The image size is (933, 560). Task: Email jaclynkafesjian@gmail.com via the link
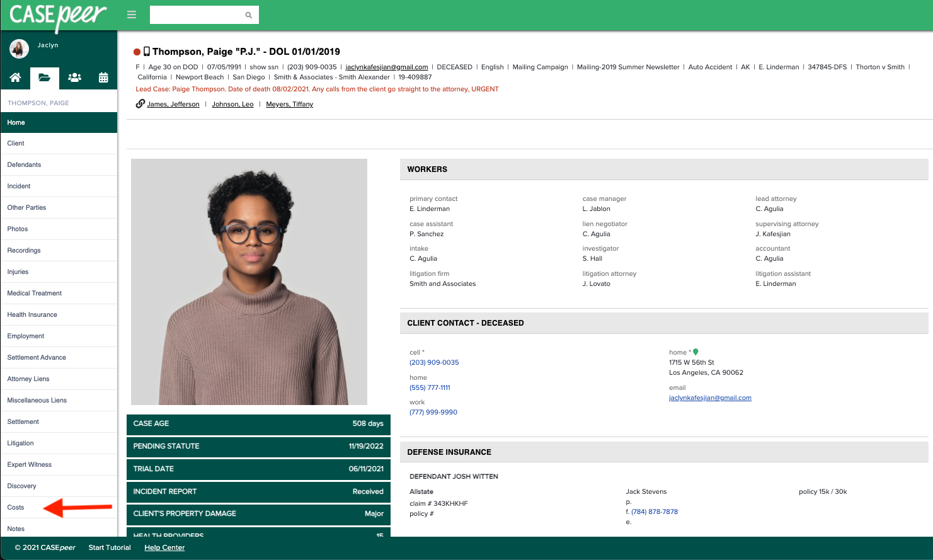click(386, 67)
